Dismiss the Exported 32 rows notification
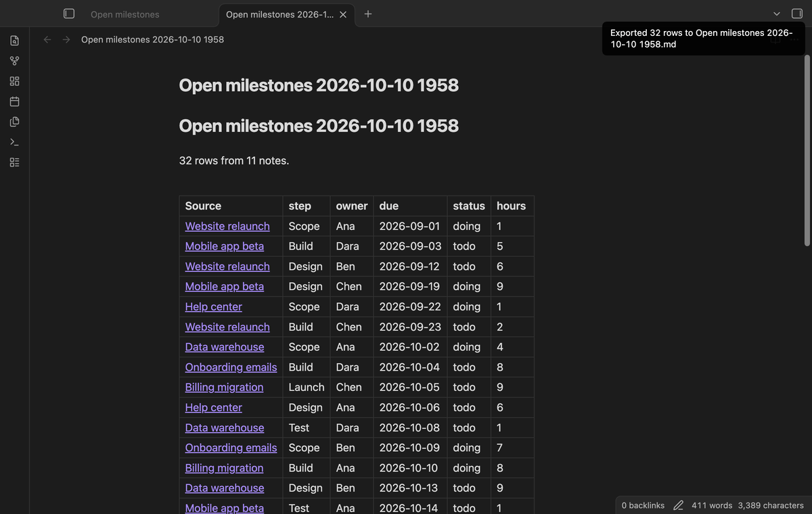The height and width of the screenshot is (514, 812). click(703, 39)
